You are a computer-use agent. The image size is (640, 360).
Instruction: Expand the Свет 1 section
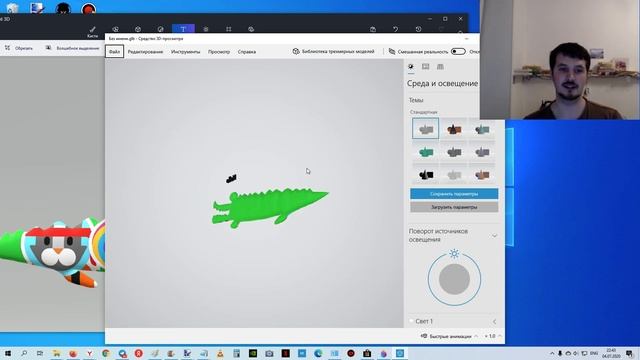click(x=494, y=322)
